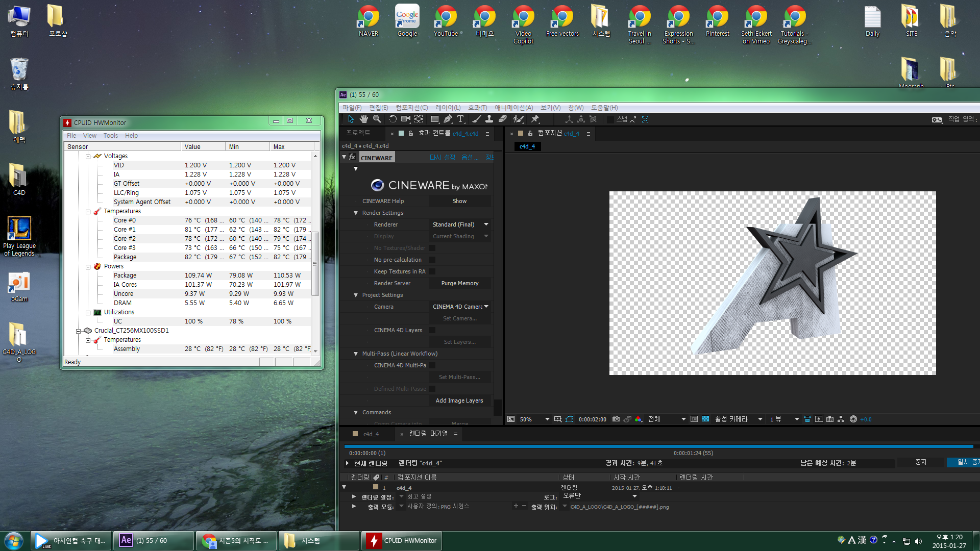Select the Zoom magnifier tool
The image size is (980, 551).
click(377, 119)
